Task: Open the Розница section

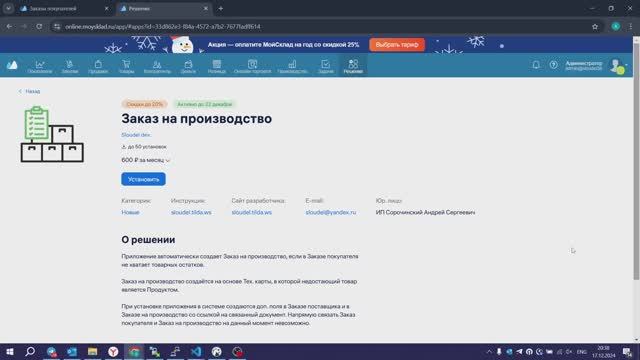Action: 217,67
